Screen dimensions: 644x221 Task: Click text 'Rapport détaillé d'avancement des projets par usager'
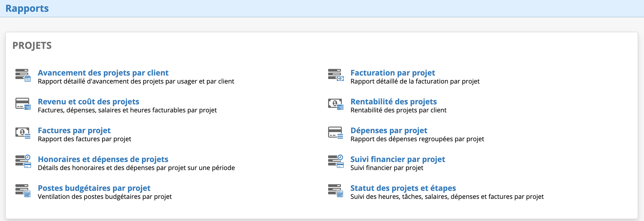117,81
